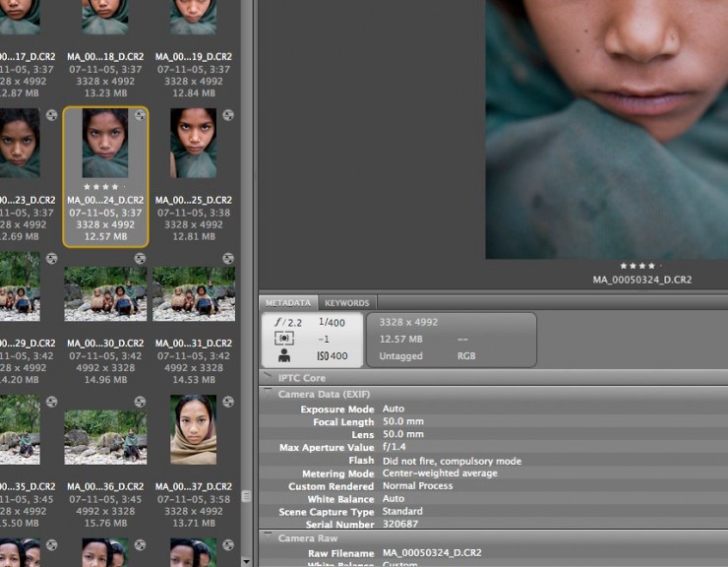The width and height of the screenshot is (728, 567).
Task: Click the Metering Mode value Center-weighted average
Action: click(440, 473)
